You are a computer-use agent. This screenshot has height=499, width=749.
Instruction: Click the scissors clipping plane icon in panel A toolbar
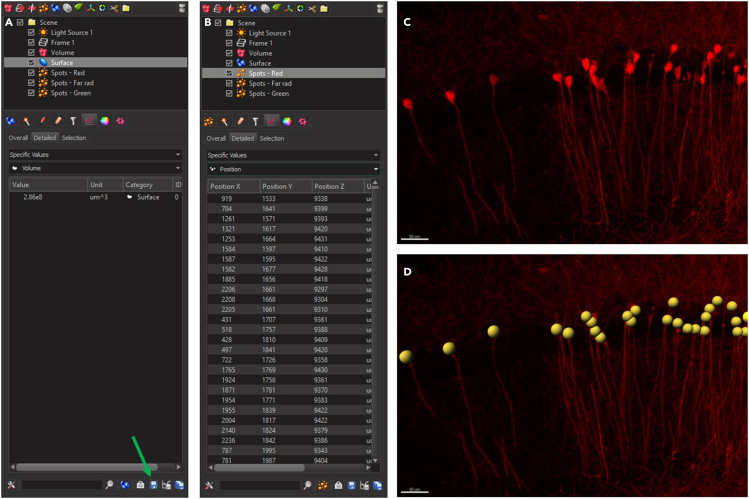coord(114,8)
